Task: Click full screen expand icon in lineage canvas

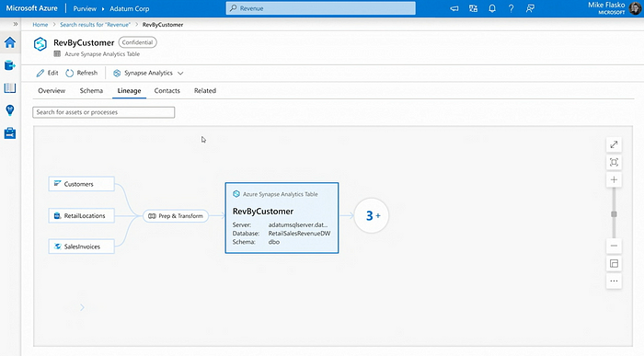Action: 614,144
